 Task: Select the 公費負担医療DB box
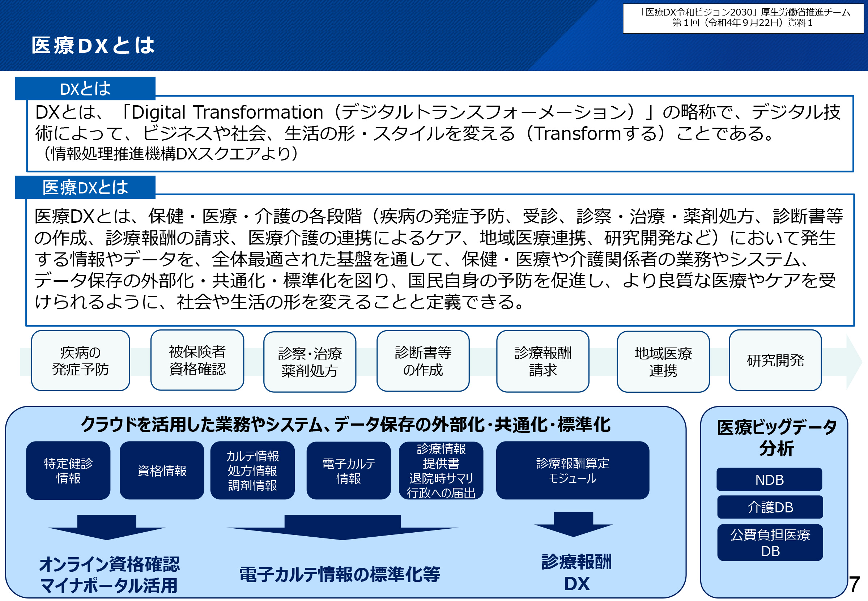click(x=770, y=542)
